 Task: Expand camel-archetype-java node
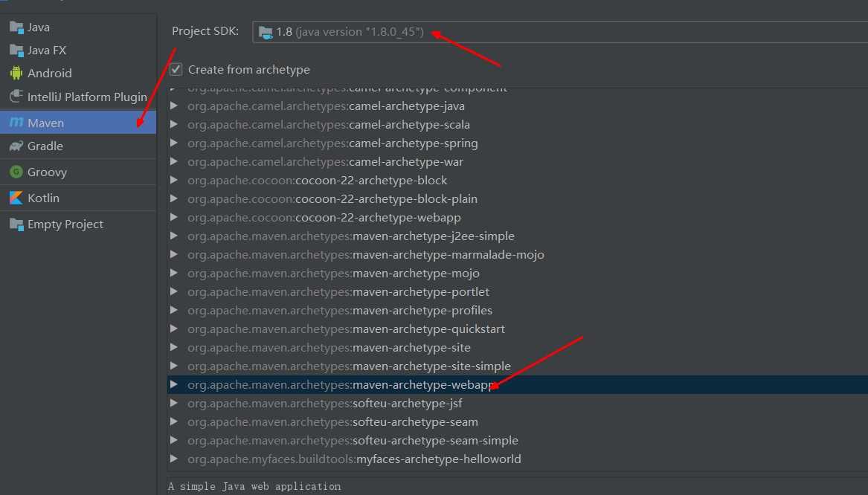pos(174,106)
